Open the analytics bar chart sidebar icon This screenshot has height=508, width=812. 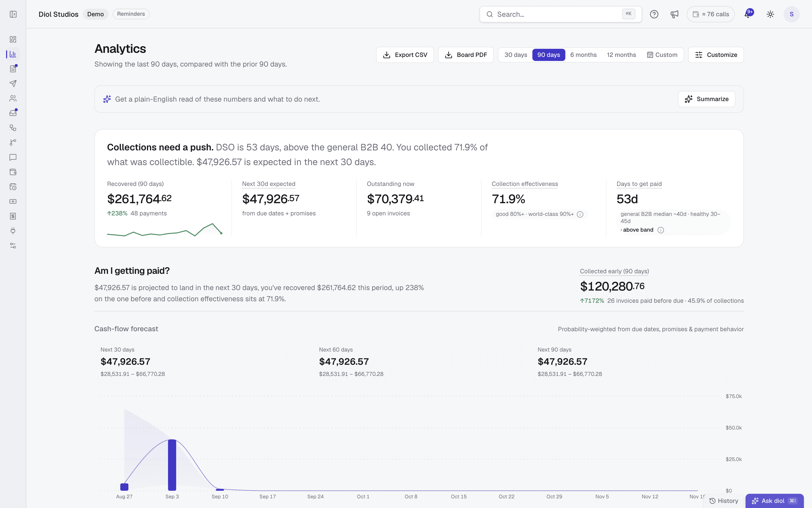tap(13, 54)
